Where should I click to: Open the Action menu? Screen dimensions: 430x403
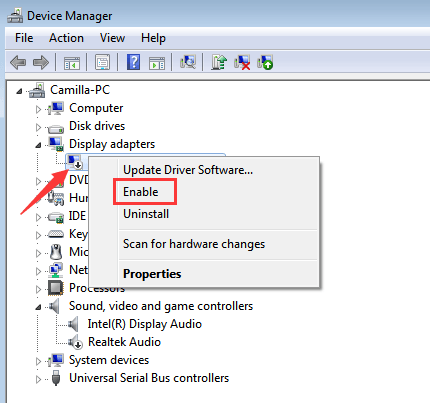coord(66,38)
